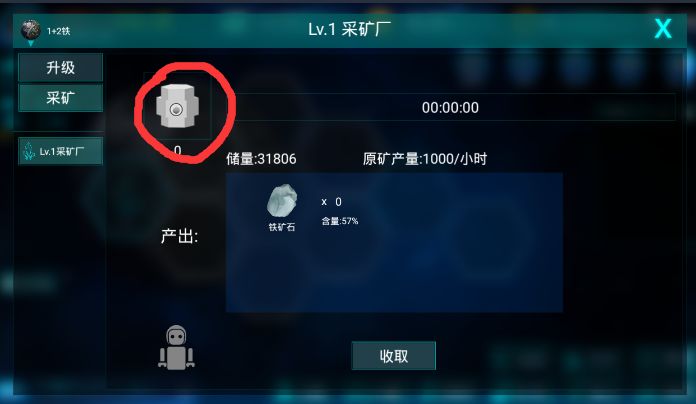The image size is (696, 404).
Task: Click the 储量:31806 reserve readout
Action: point(261,158)
